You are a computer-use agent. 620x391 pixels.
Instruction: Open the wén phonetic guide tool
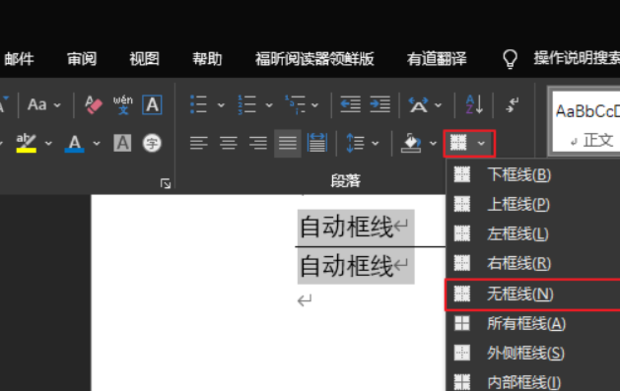(123, 105)
